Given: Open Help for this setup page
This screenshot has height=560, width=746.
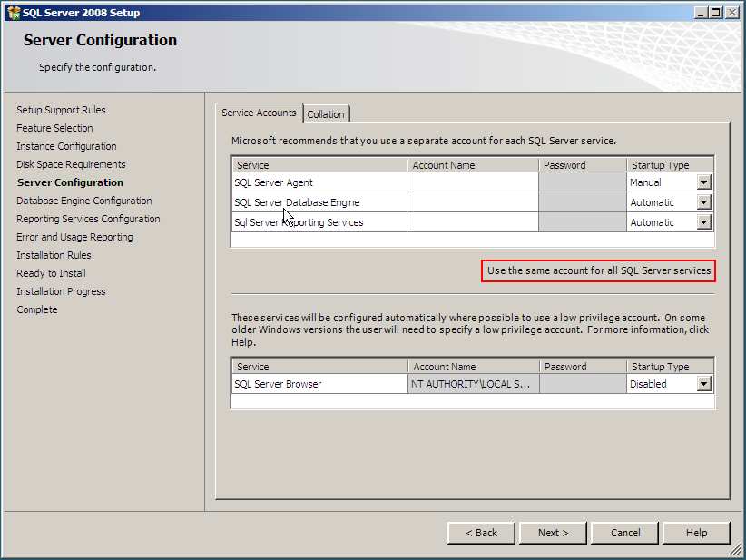Looking at the screenshot, I should 696,533.
